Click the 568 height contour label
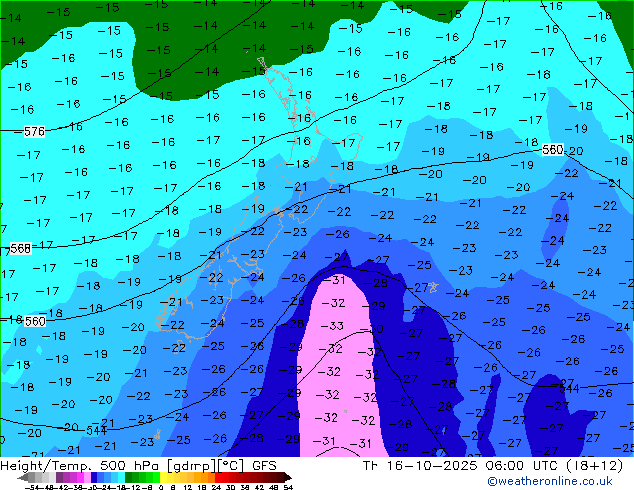Screen dimensions: 634x490 pyautogui.click(x=20, y=248)
